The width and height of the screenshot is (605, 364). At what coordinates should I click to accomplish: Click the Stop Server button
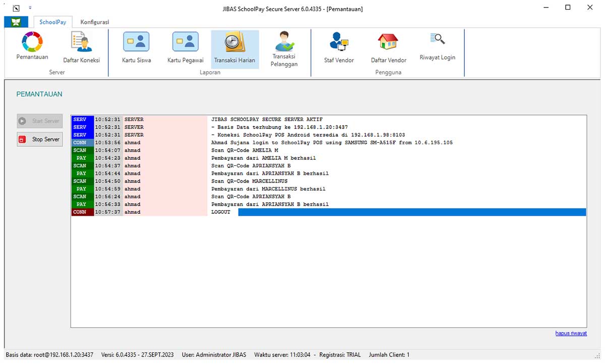pos(40,139)
